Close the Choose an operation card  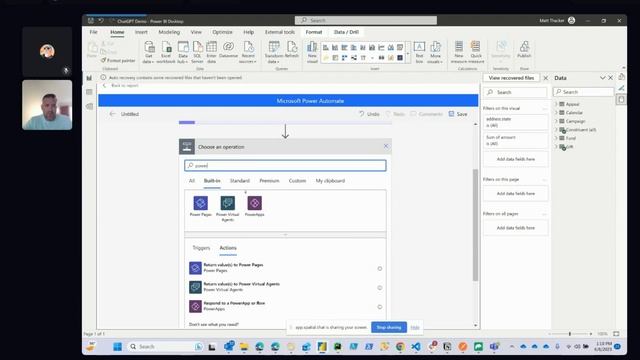pos(386,146)
